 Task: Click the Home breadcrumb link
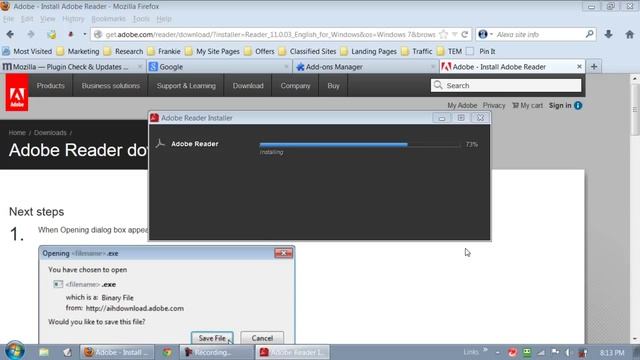(17, 133)
